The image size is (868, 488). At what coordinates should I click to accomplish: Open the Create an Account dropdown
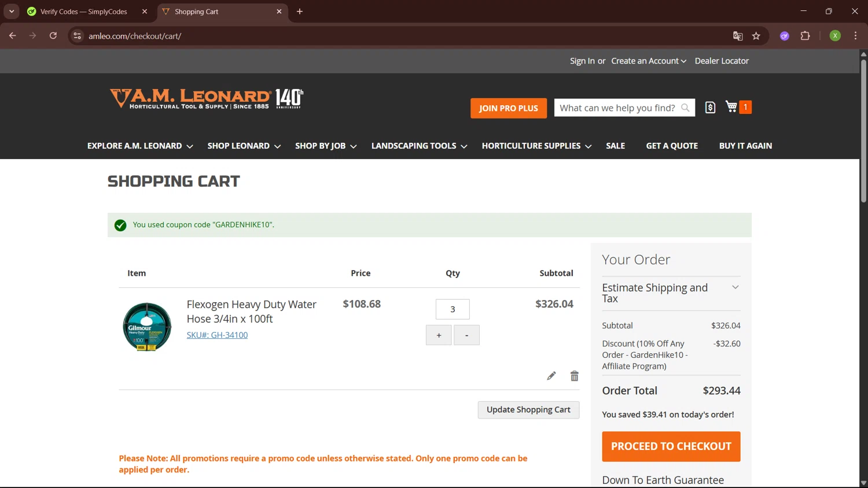tap(649, 61)
